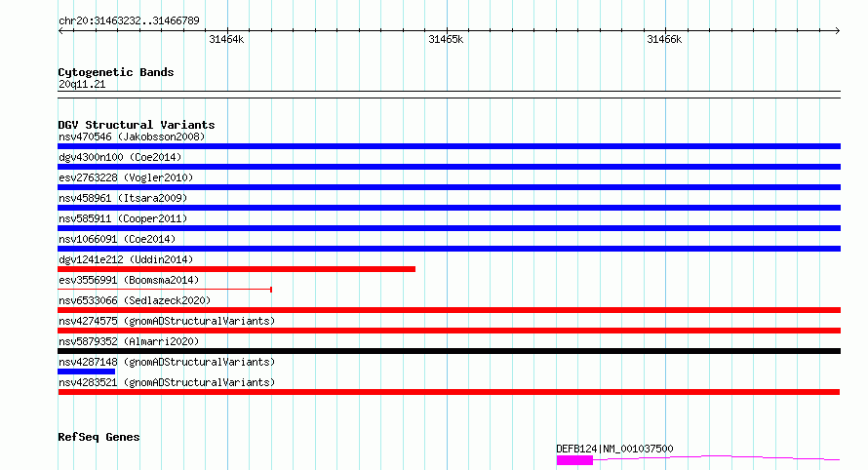Open nsv4274575 (gnomADStructuralVariants) label

(167, 321)
